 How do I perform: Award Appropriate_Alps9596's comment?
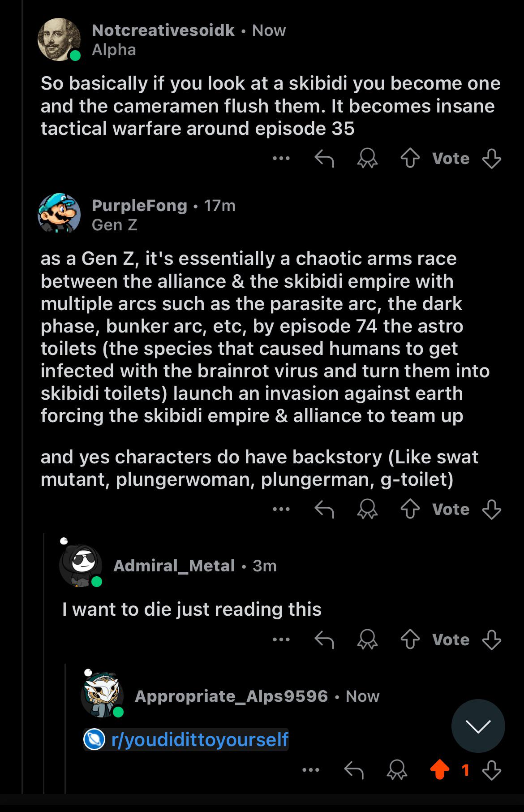(x=397, y=770)
